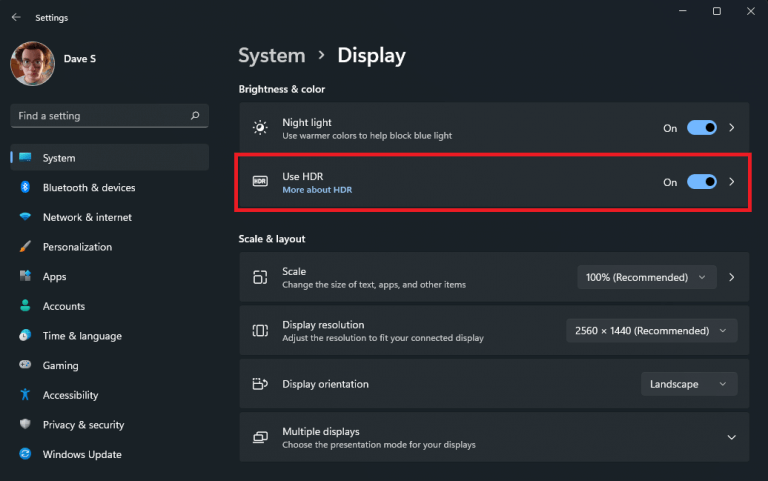The image size is (768, 481).
Task: Click the Accessibility figure icon
Action: click(25, 395)
